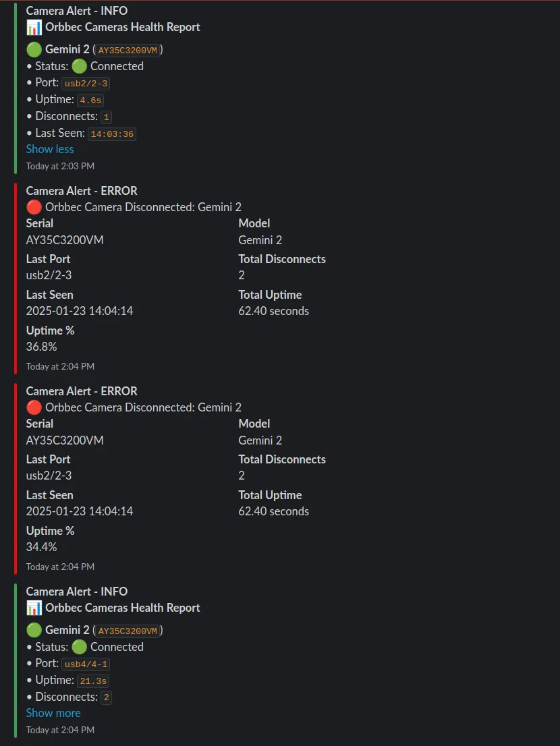Image resolution: width=560 pixels, height=746 pixels.
Task: Open the Today at 2:03 PM timestamp
Action: click(61, 166)
